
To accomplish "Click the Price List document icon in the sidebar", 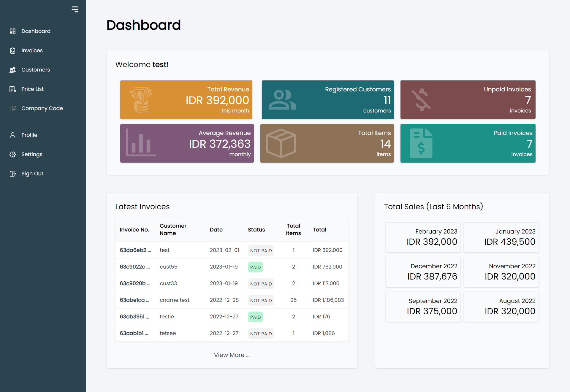I will (12, 89).
